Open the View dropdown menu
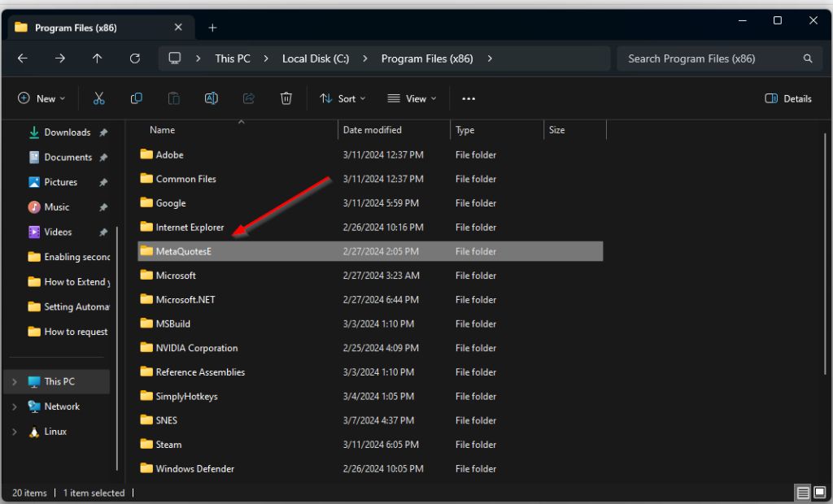This screenshot has height=504, width=833. 412,98
